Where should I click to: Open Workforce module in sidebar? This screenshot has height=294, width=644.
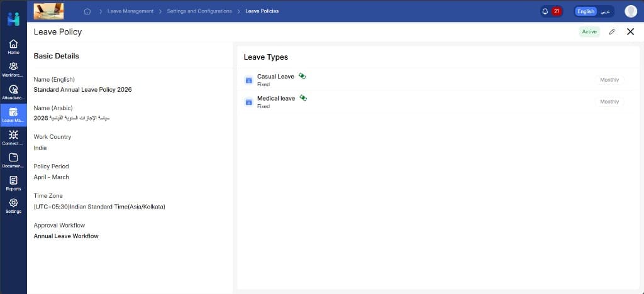tap(13, 69)
